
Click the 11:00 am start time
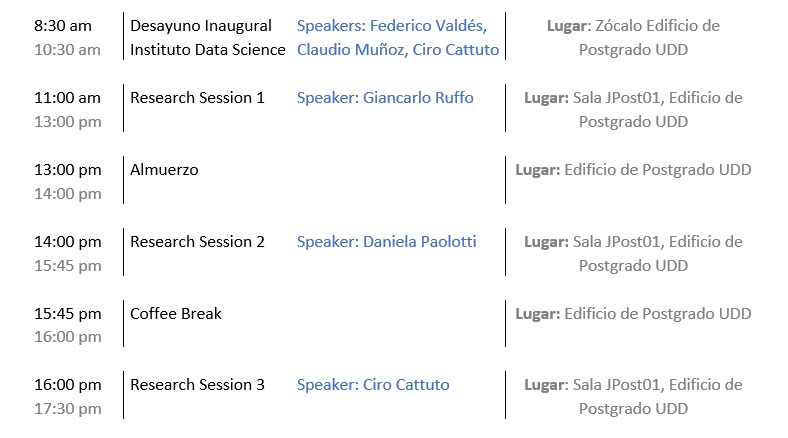click(x=67, y=98)
